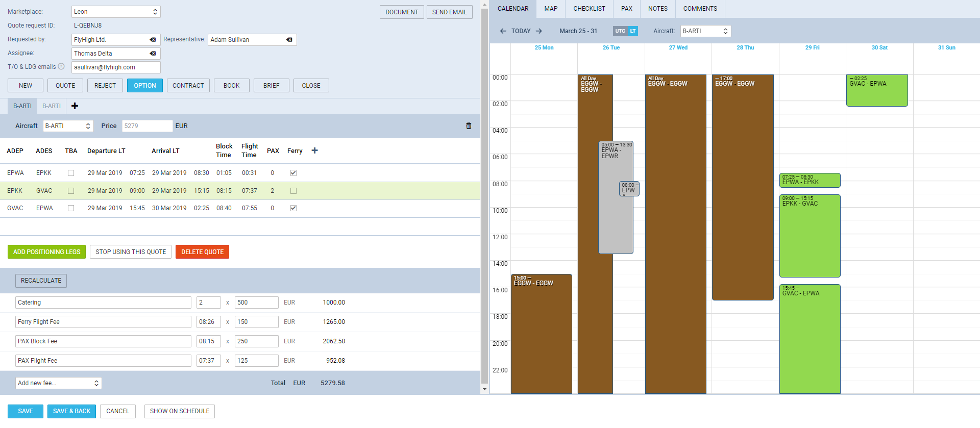This screenshot has height=428, width=980.
Task: Click the Catering quantity field
Action: click(x=209, y=303)
